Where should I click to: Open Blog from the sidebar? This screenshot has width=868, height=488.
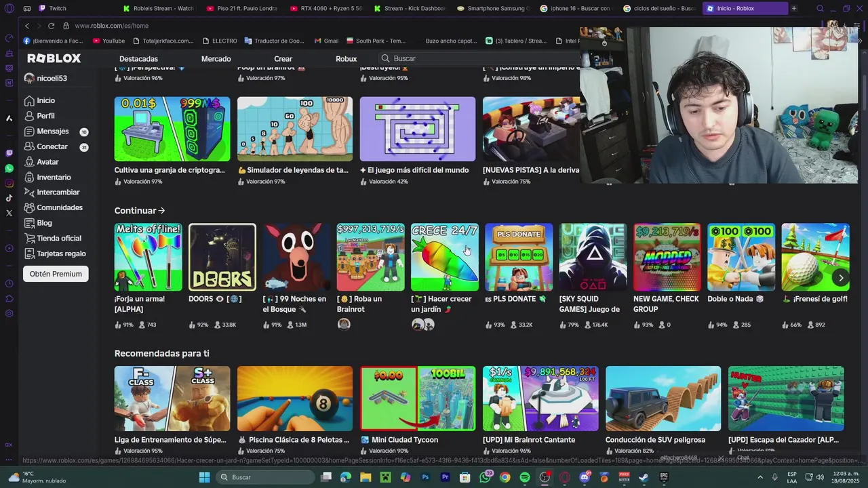pos(38,223)
